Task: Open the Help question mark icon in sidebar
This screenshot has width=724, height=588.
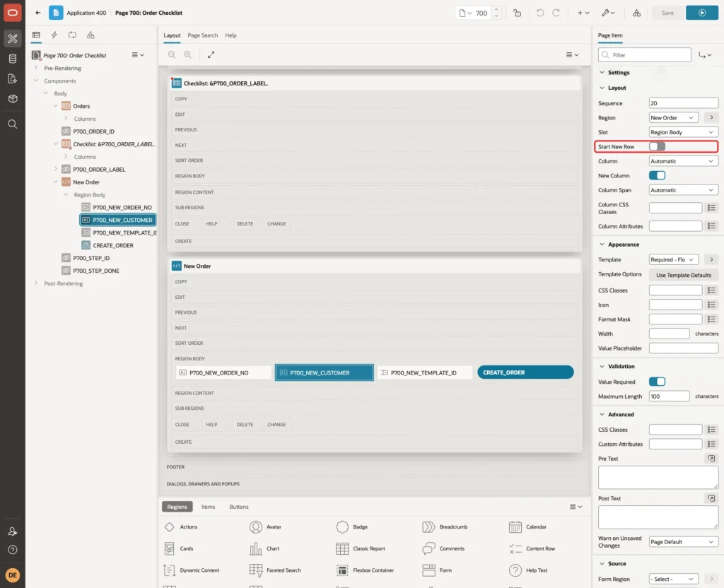Action: (x=13, y=550)
